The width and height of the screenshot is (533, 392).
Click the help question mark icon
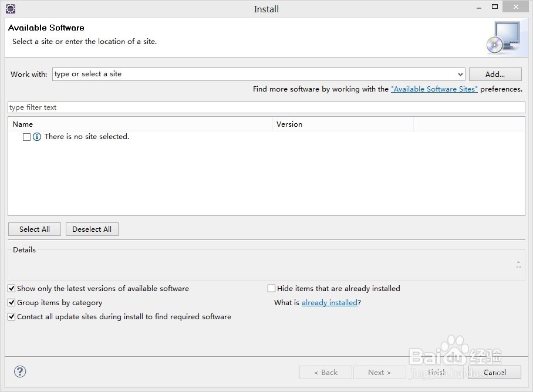click(20, 371)
